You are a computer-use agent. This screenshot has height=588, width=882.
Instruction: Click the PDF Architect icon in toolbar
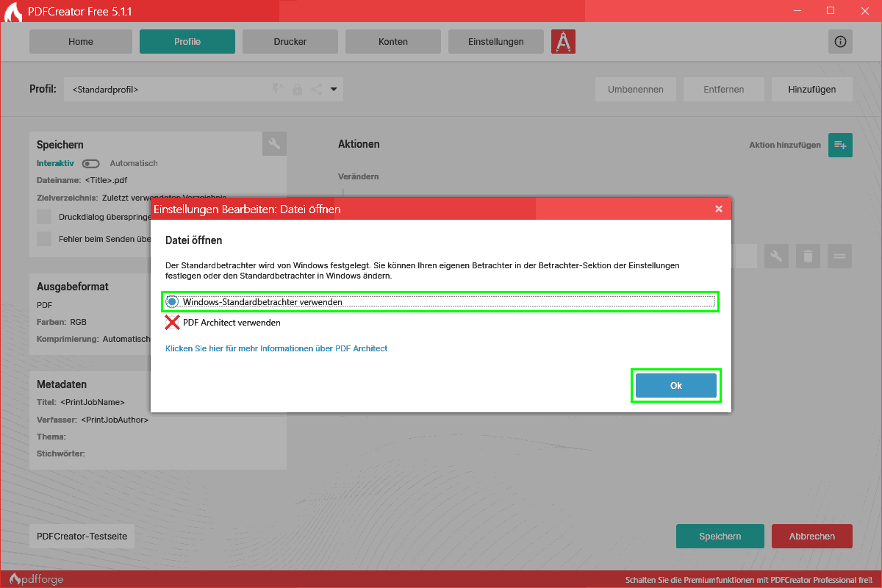(563, 42)
